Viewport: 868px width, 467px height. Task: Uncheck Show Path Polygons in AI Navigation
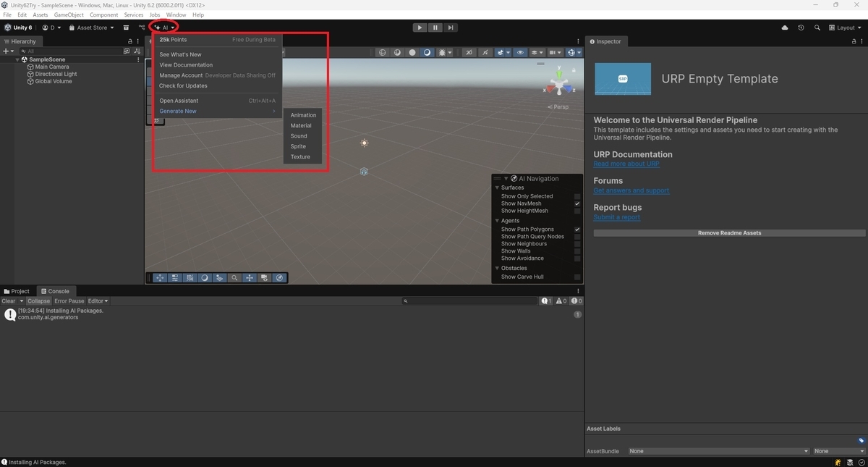(x=576, y=229)
